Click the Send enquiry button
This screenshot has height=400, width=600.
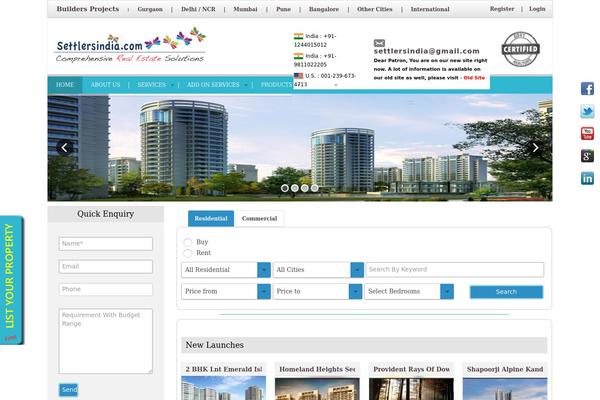point(68,390)
